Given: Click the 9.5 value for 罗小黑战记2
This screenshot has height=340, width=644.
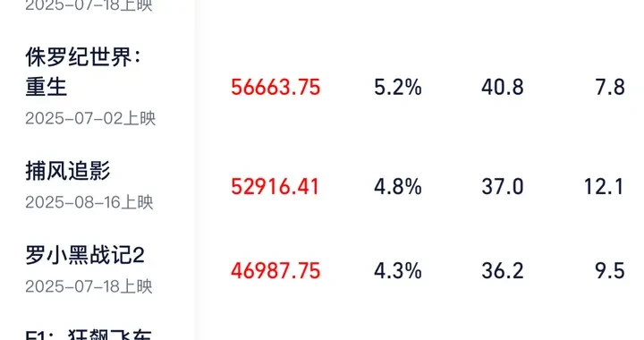Looking at the screenshot, I should pos(610,271).
